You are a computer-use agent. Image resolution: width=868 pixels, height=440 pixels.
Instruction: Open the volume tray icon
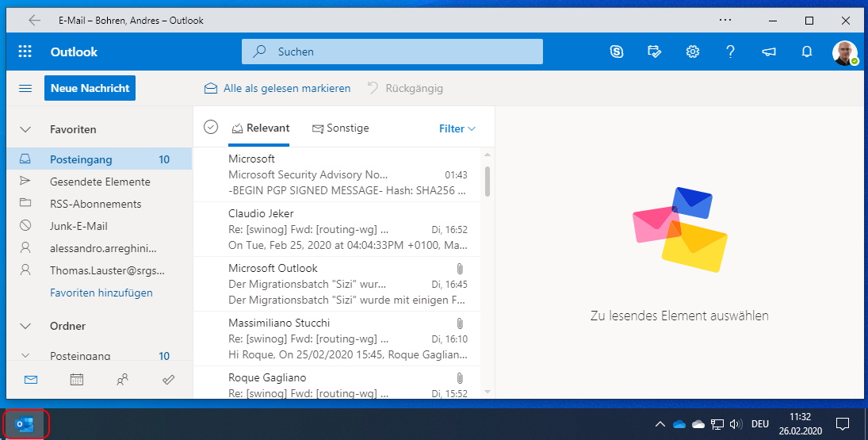pyautogui.click(x=735, y=424)
